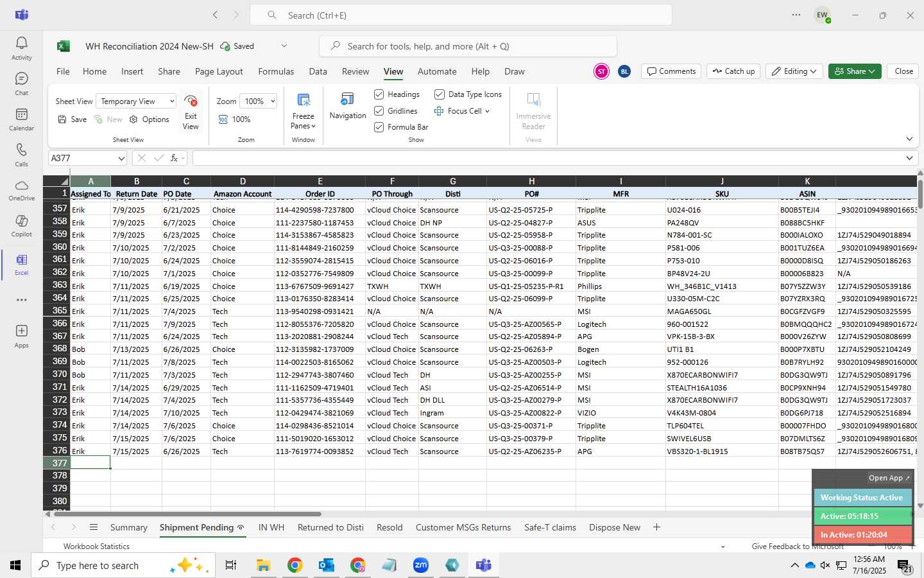Open Teams settings and more ellipsis
Image resolution: width=924 pixels, height=578 pixels.
pyautogui.click(x=796, y=15)
